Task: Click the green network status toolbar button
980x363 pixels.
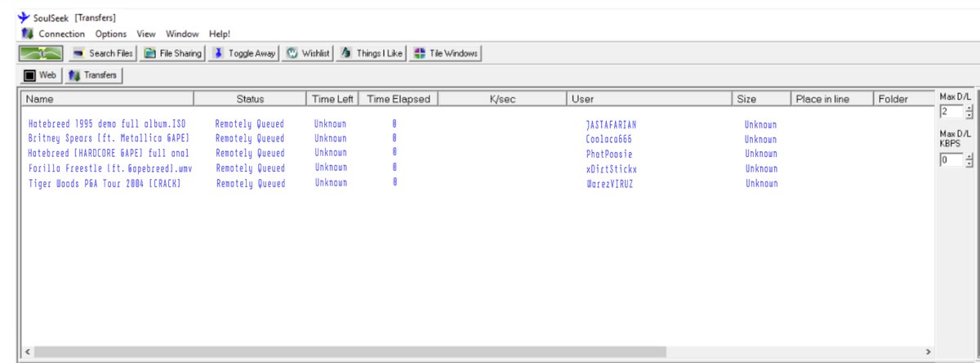Action: (x=42, y=53)
